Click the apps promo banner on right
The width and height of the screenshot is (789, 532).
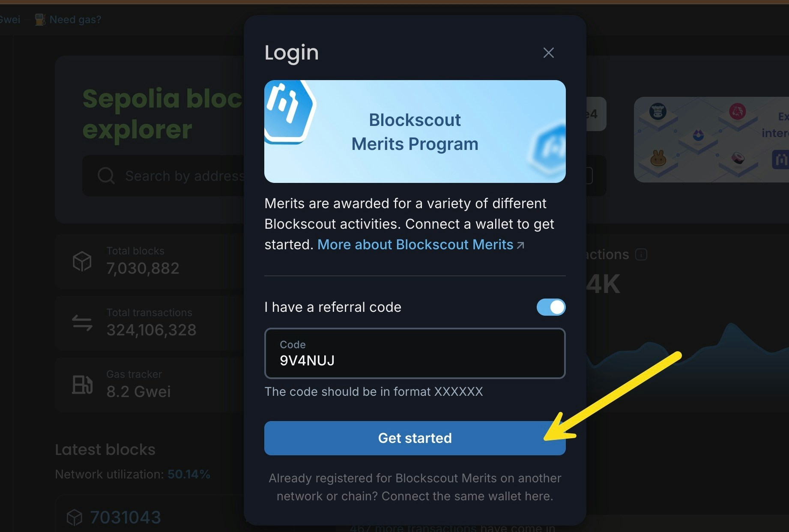click(x=711, y=140)
